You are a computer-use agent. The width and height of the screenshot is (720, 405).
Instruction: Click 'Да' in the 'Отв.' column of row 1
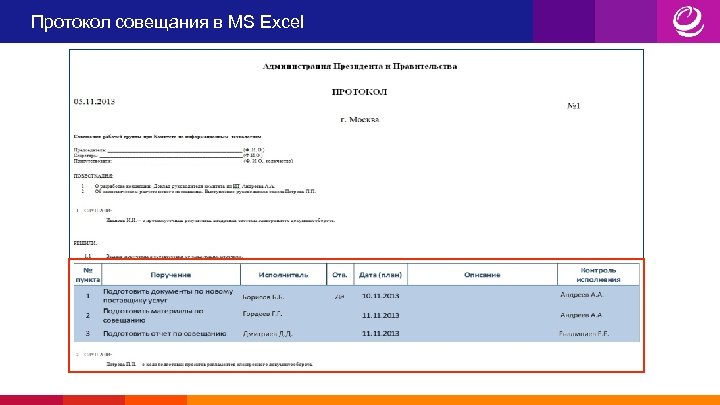(x=339, y=297)
